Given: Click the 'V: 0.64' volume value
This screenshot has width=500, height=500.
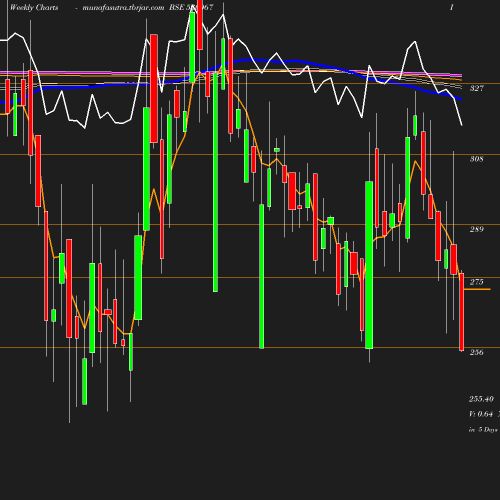Looking at the screenshot, I should [x=481, y=414].
